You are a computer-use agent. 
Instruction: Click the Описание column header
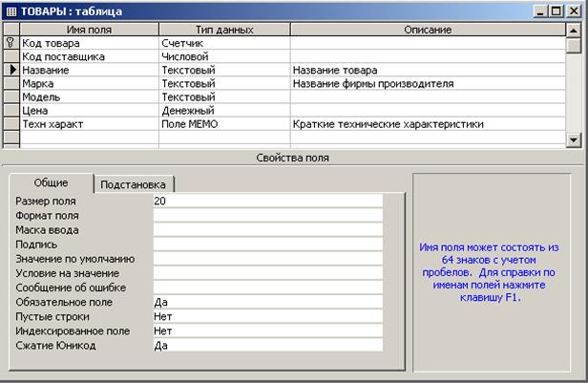(x=427, y=30)
